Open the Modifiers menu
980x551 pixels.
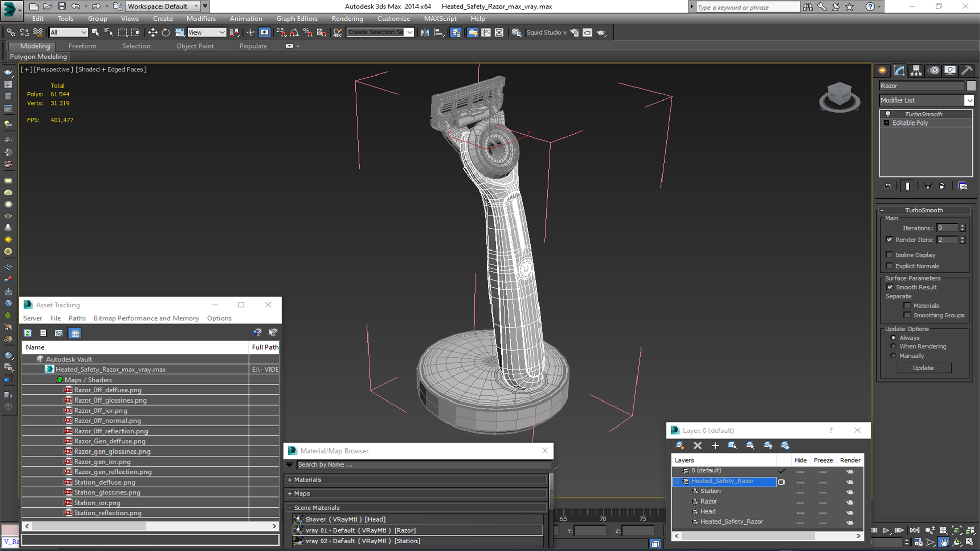tap(201, 18)
